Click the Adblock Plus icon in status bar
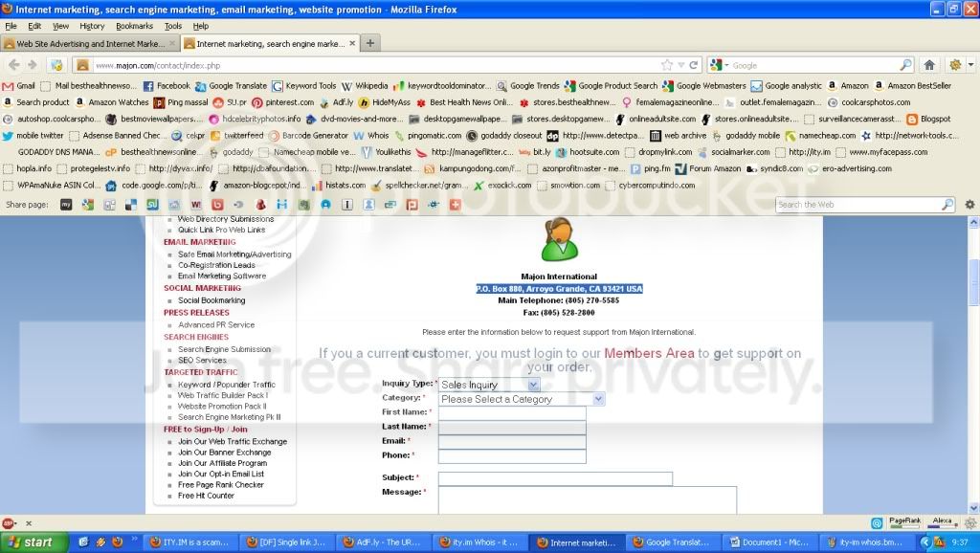Viewport: 980px width, 553px height. coord(8,523)
